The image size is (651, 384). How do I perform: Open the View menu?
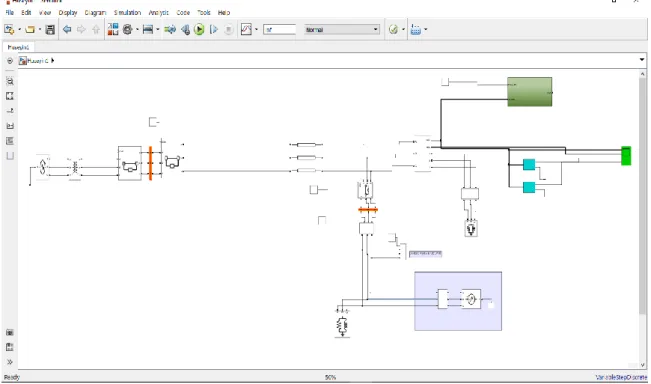pos(45,12)
